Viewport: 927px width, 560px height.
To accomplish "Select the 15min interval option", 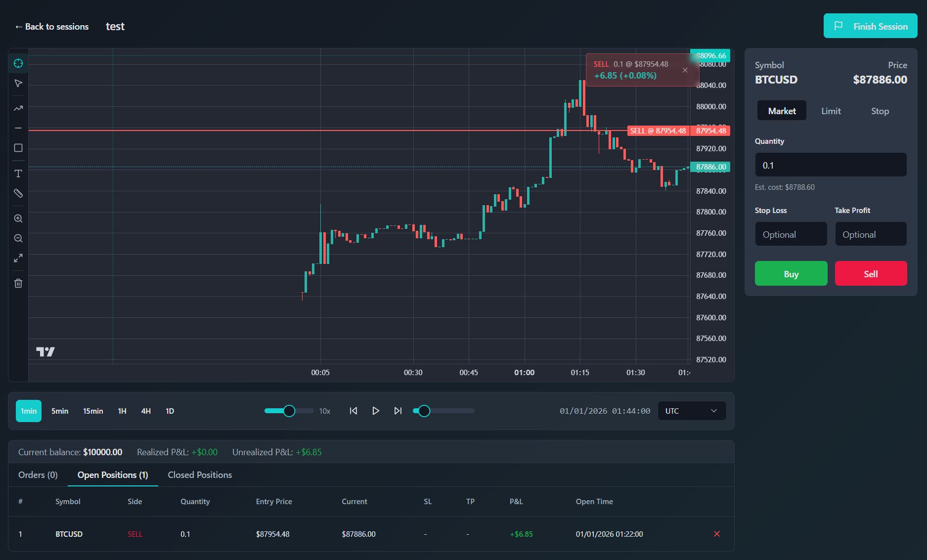I will pos(92,411).
